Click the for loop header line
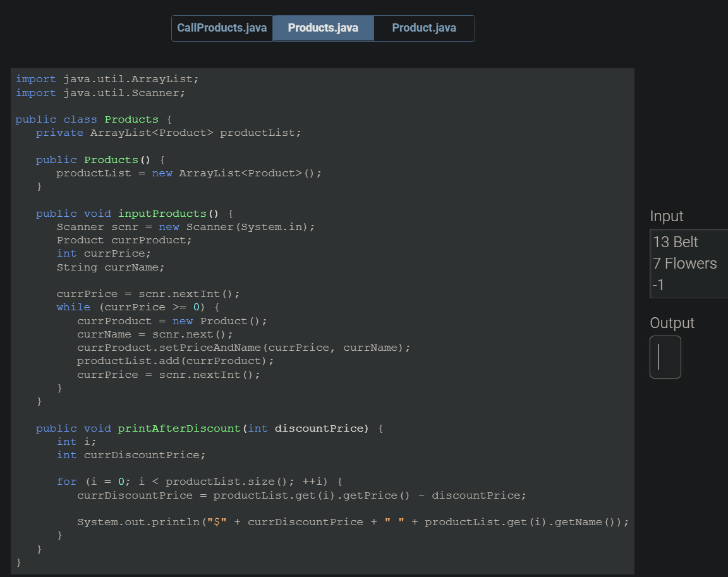 pyautogui.click(x=200, y=482)
